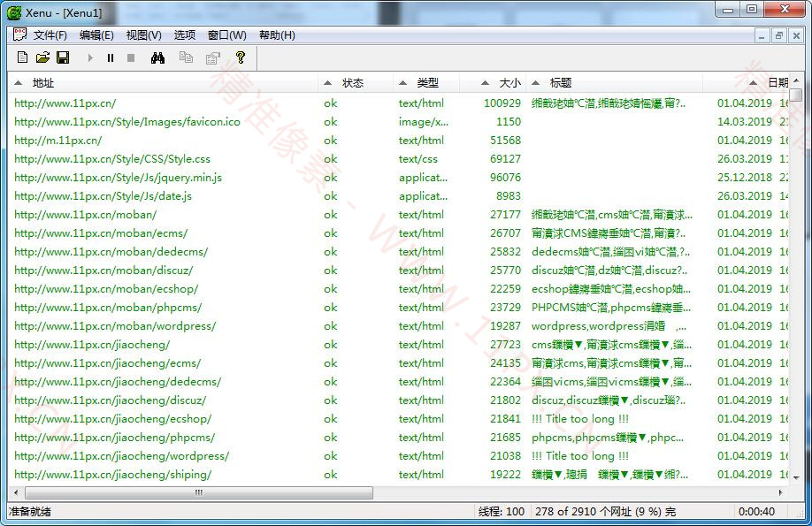Open the 编辑(E) menu
The width and height of the screenshot is (812, 526).
[96, 35]
